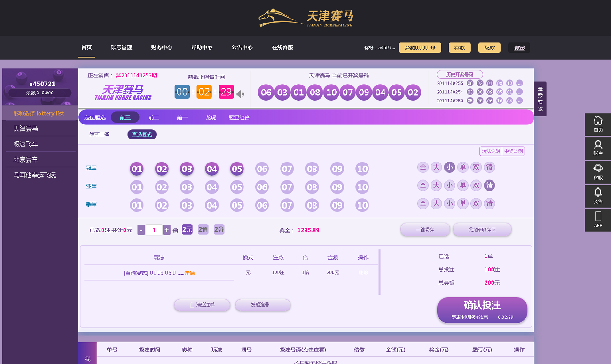This screenshot has width=611, height=364.
Task: Switch to the 龙虎 play tab
Action: (211, 117)
